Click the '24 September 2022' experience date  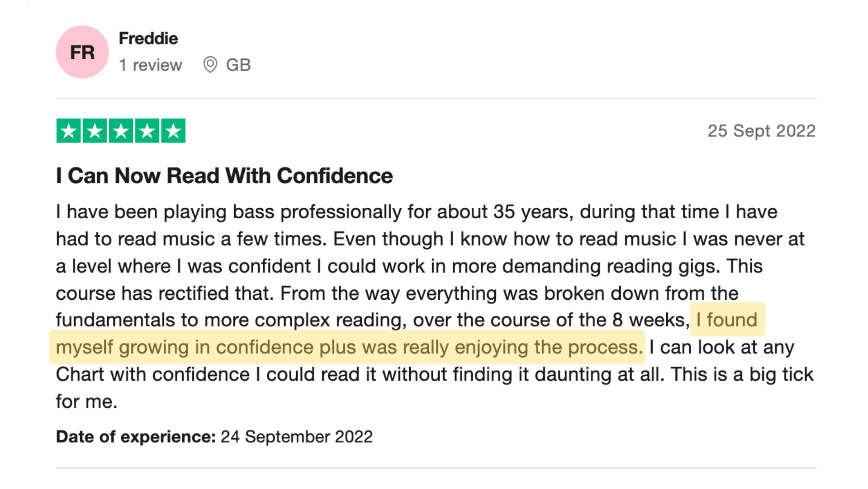click(296, 437)
